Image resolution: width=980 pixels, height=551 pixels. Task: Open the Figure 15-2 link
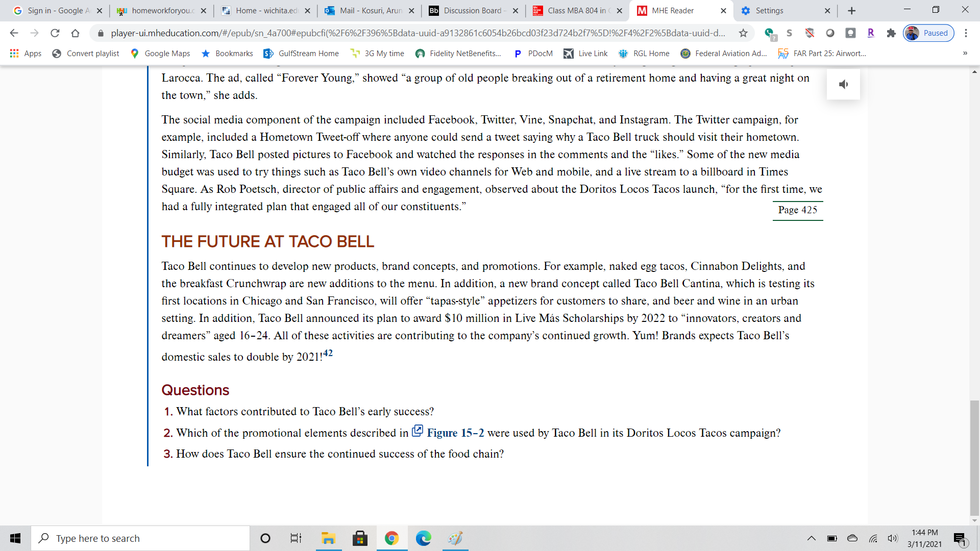coord(455,433)
